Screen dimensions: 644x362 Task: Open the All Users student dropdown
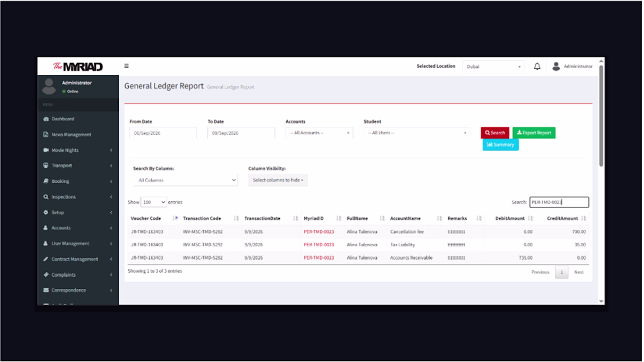click(x=417, y=133)
